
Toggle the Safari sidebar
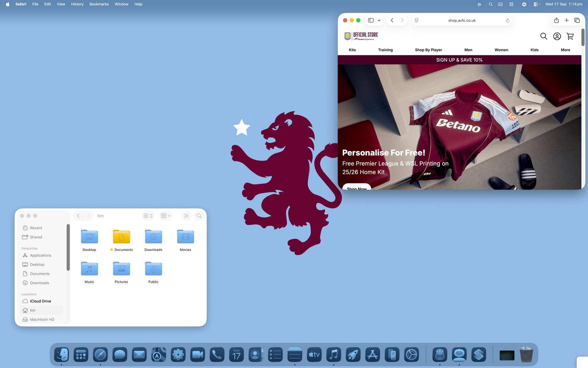[x=371, y=20]
